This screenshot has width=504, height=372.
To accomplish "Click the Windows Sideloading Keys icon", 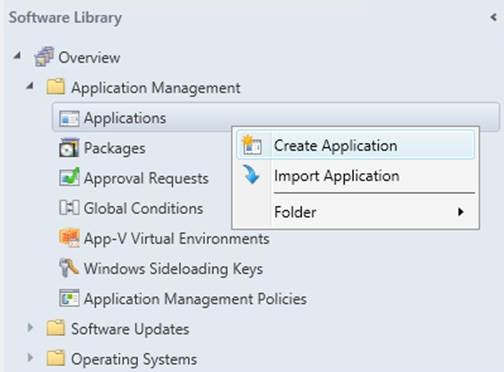I will pos(69,268).
